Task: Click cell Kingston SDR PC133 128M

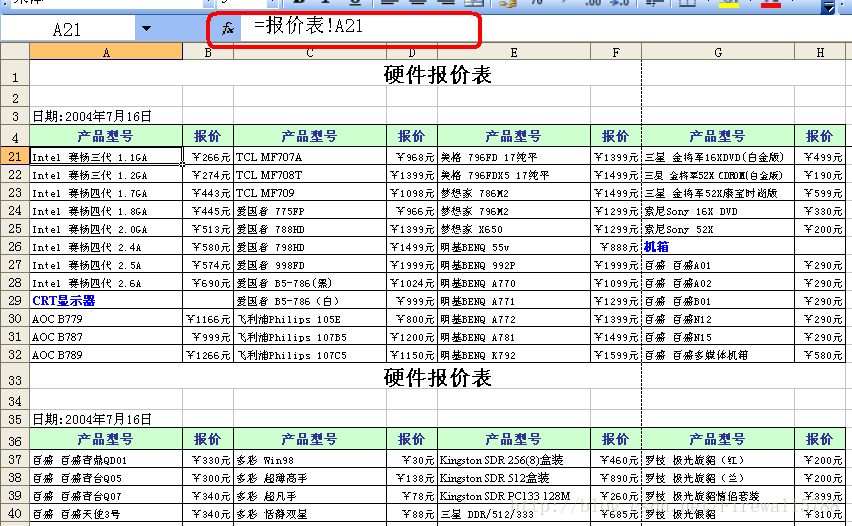Action: pyautogui.click(x=513, y=496)
